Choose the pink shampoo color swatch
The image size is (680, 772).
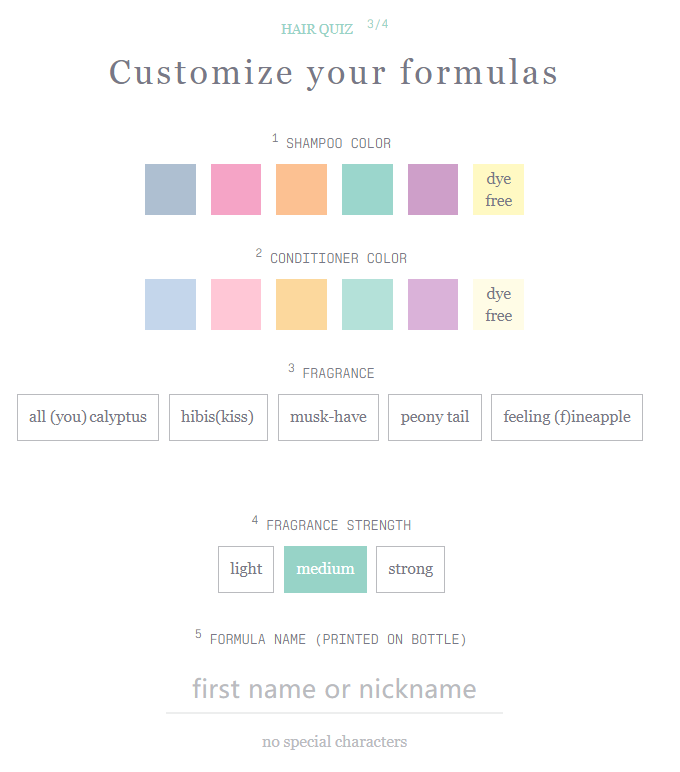pos(236,189)
